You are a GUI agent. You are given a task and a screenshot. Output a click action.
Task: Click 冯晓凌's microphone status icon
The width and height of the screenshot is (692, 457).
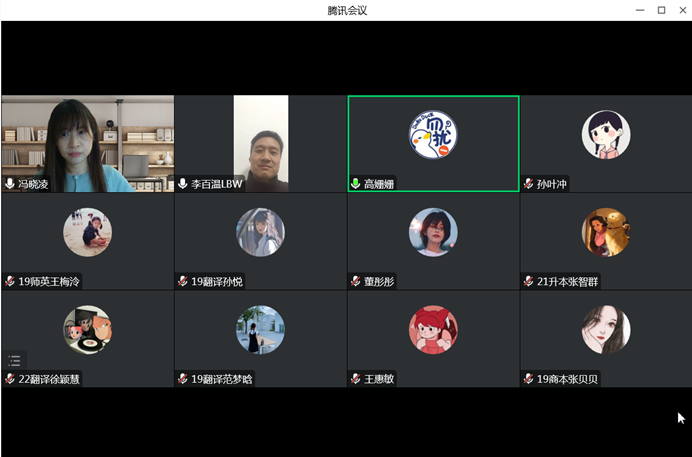pos(10,184)
